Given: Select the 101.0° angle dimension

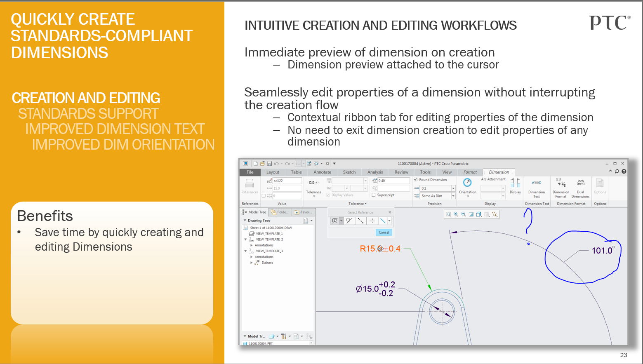Looking at the screenshot, I should click(603, 250).
